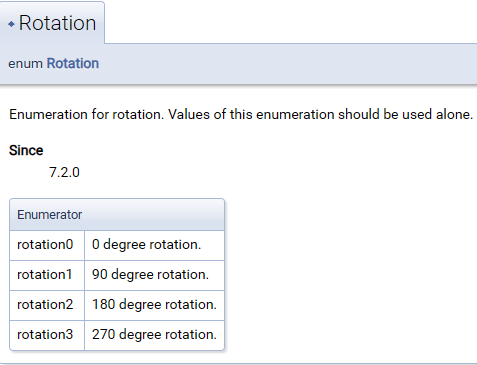Click the rotation3 enumerator name

click(x=45, y=335)
